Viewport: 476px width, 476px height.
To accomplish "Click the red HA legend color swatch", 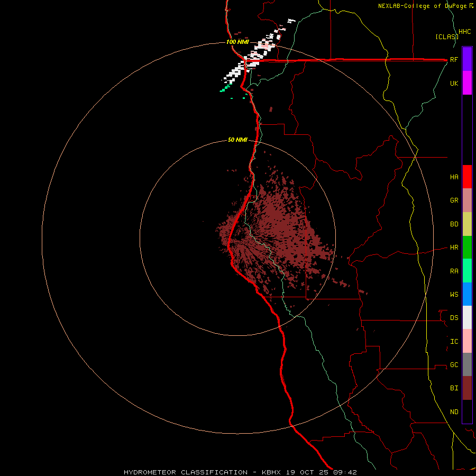I will pyautogui.click(x=467, y=177).
